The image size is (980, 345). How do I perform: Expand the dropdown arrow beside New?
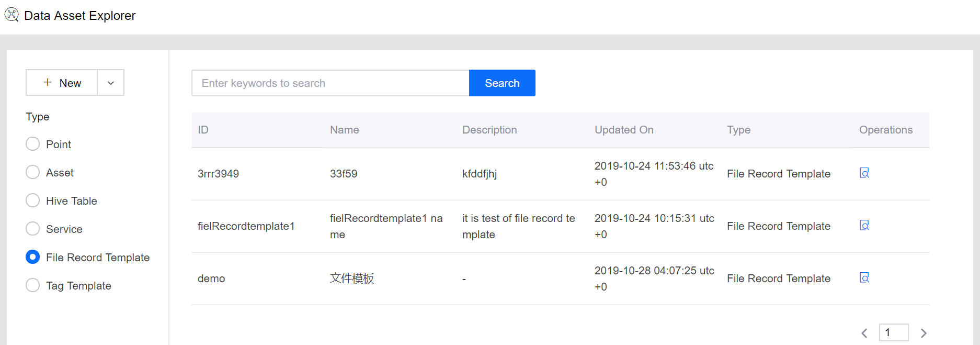110,83
